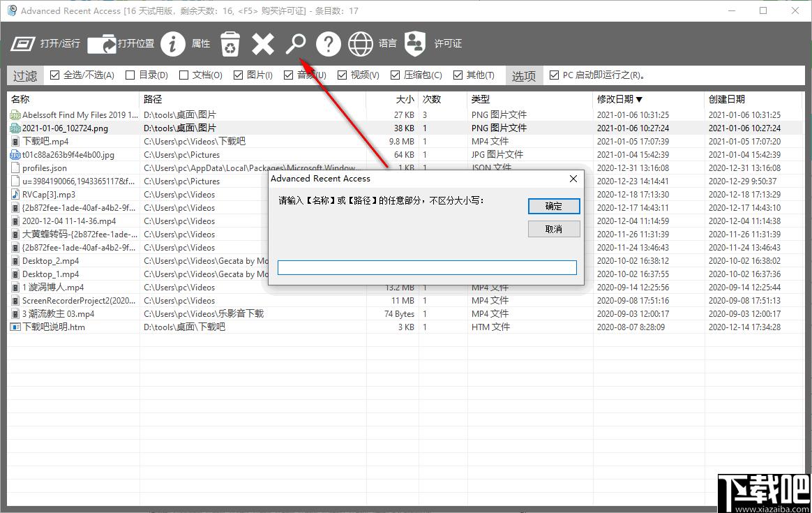Sort by 大小 column header
This screenshot has height=513, width=812.
tap(392, 99)
